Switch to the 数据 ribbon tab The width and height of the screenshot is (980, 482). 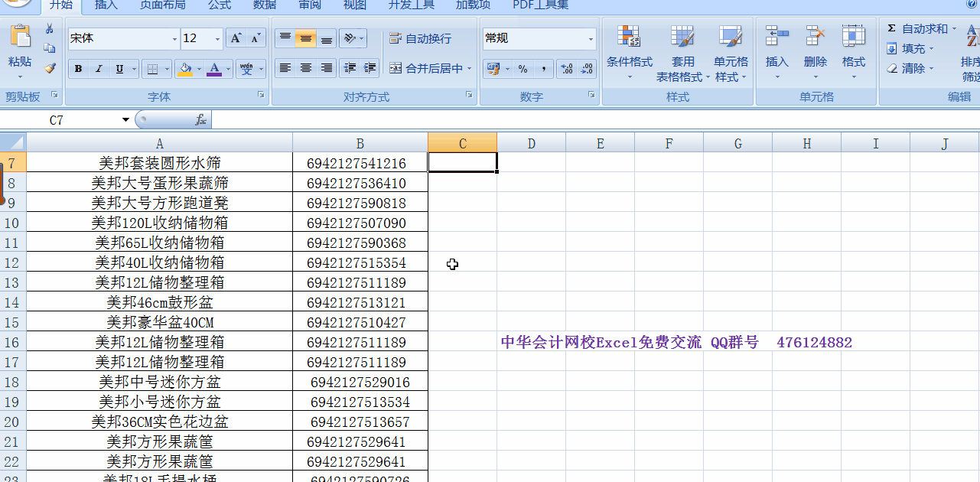(x=265, y=5)
